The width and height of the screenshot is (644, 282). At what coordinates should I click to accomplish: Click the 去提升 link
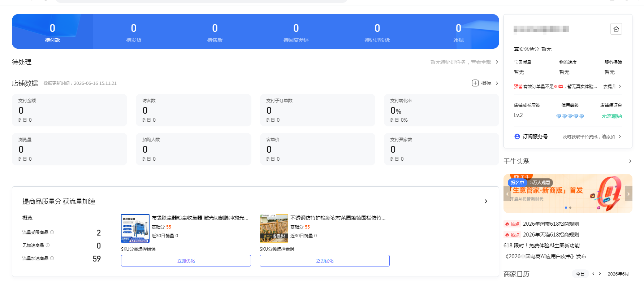(610, 86)
